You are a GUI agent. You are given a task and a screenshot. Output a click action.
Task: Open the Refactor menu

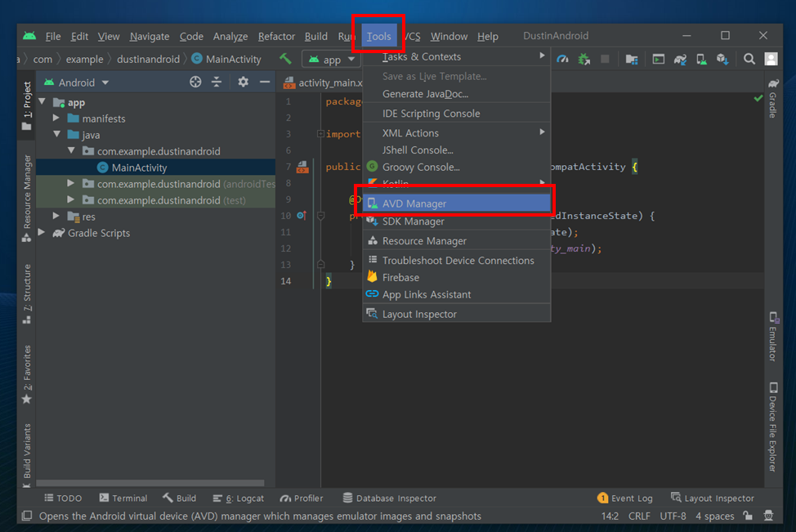pos(276,37)
